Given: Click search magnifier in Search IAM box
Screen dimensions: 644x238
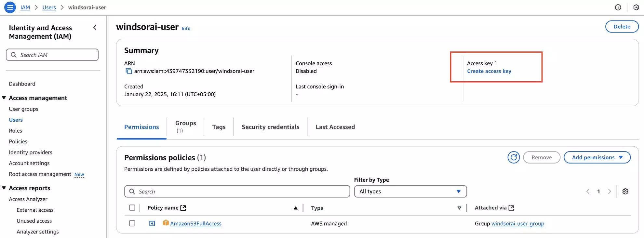Looking at the screenshot, I should tap(14, 55).
